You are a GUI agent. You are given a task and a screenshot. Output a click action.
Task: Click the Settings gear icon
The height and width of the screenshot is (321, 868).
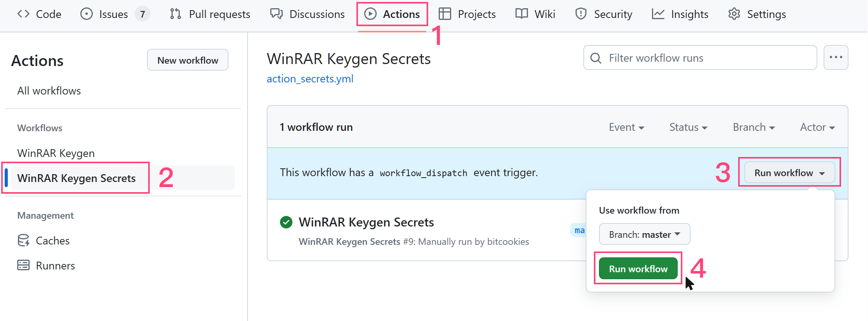734,14
